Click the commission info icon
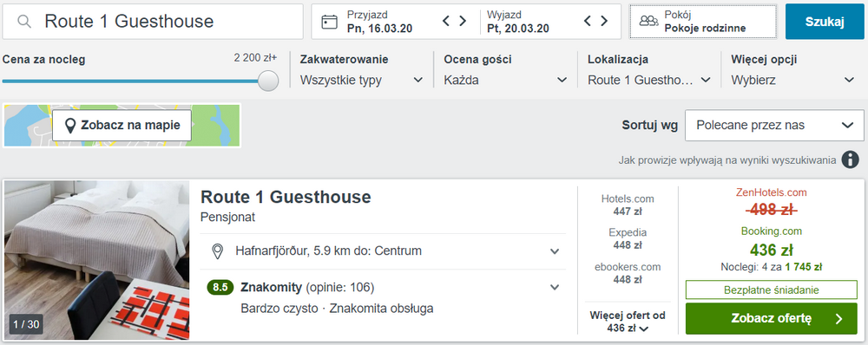The height and width of the screenshot is (345, 868). [851, 159]
